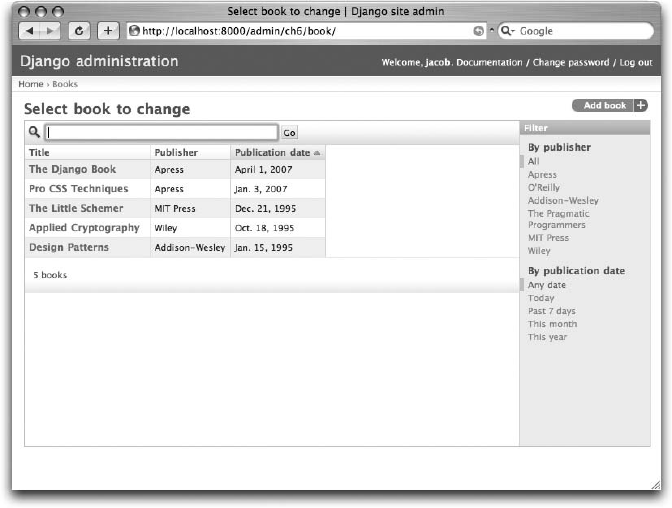This screenshot has height=508, width=672.
Task: Click the Google search field
Action: (576, 31)
